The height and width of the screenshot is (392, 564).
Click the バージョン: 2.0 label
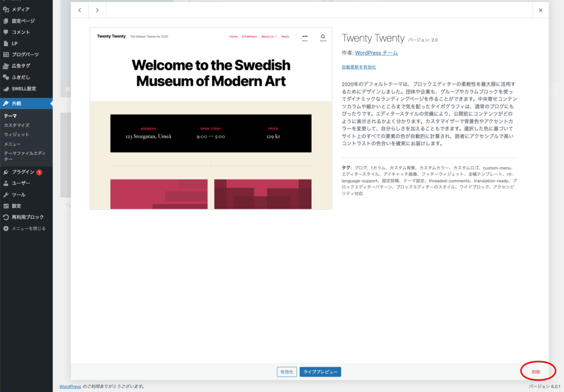tap(422, 40)
